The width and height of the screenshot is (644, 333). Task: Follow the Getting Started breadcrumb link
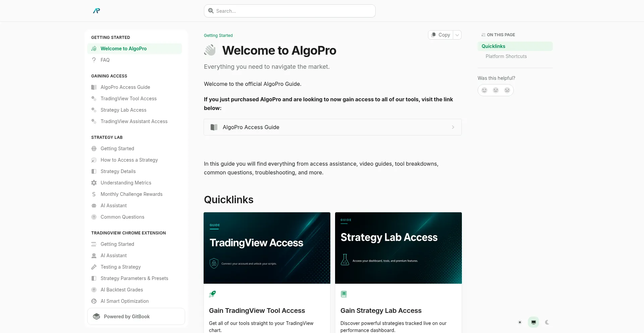click(218, 36)
